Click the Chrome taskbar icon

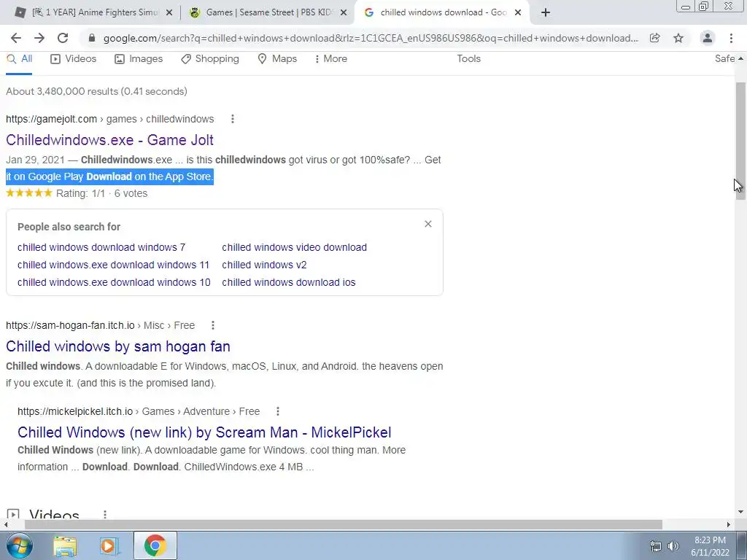click(155, 545)
